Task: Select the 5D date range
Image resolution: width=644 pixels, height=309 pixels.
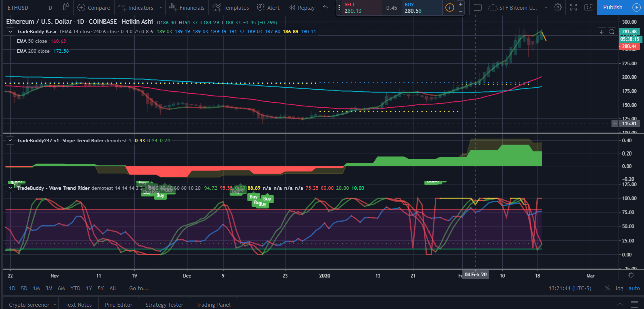Action: pyautogui.click(x=24, y=288)
